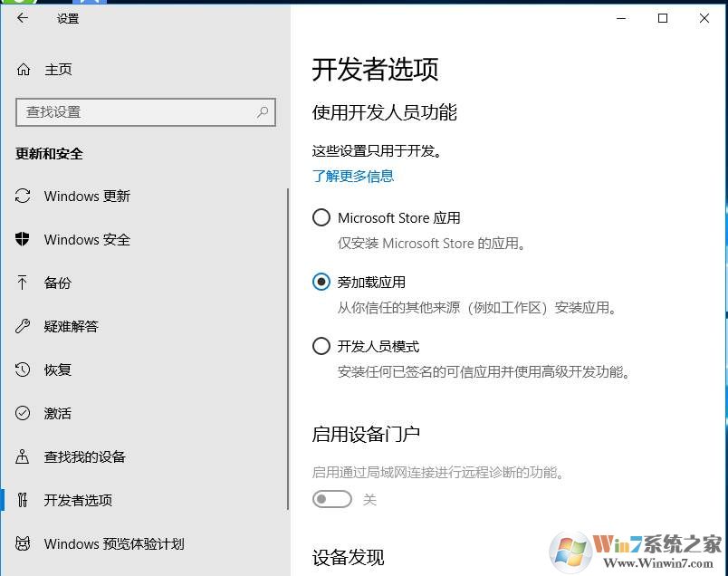This screenshot has height=576, width=728.
Task: Click the Windows 预览体验计划 cat icon
Action: click(23, 543)
